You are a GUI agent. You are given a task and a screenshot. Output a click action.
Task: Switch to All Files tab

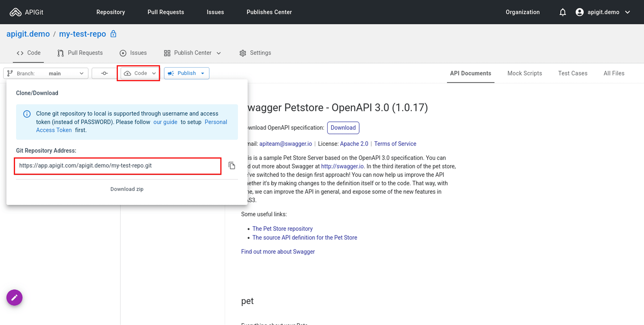(x=614, y=73)
